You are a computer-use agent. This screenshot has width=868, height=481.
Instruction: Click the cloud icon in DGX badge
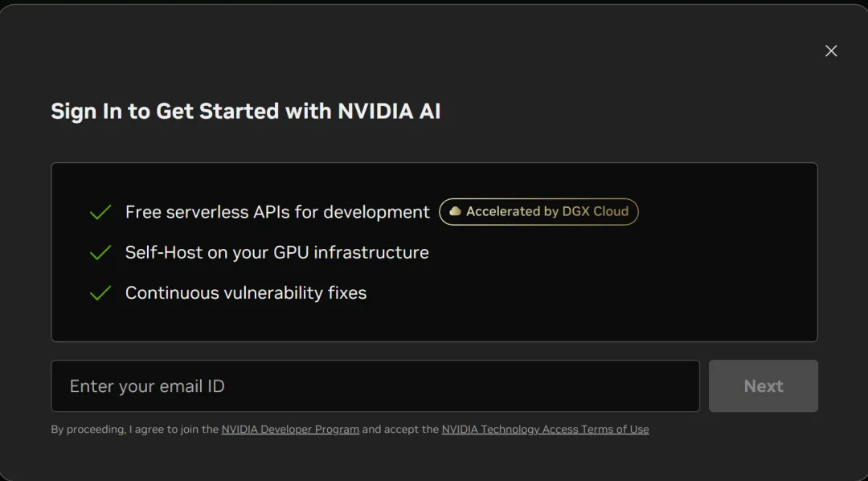tap(455, 212)
